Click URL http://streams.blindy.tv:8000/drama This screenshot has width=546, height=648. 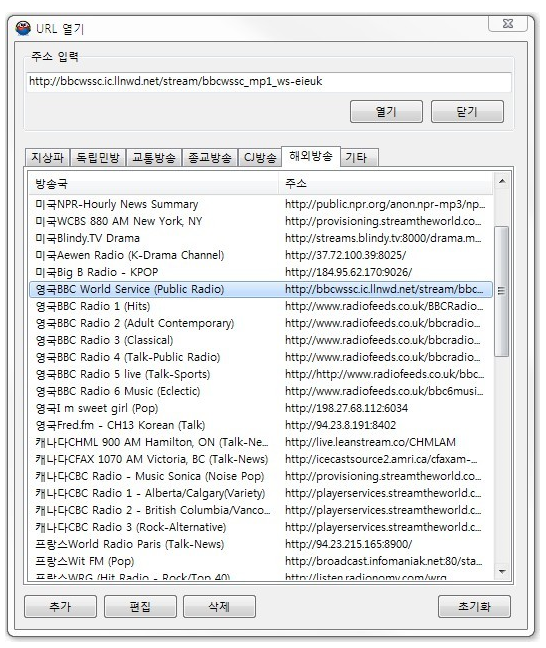tap(383, 238)
